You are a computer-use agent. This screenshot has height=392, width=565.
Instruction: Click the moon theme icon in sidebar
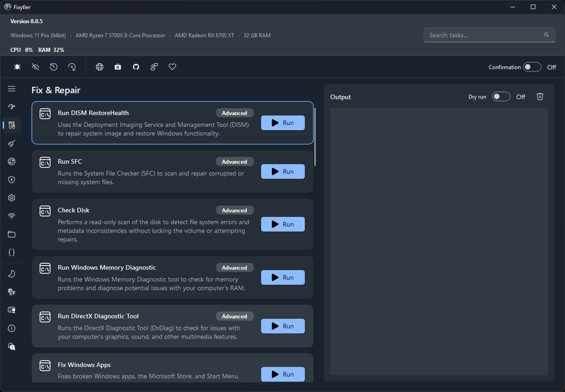pos(12,273)
